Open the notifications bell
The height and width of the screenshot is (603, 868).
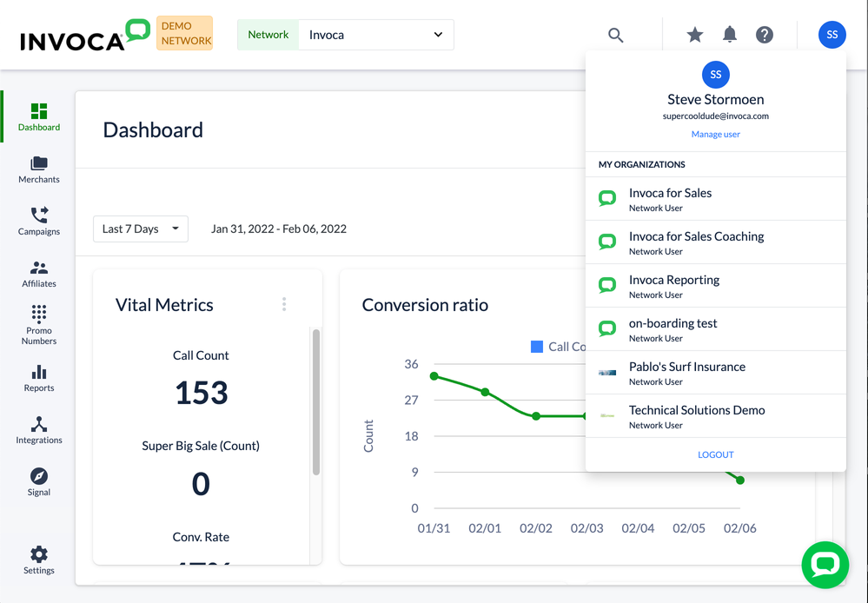730,35
